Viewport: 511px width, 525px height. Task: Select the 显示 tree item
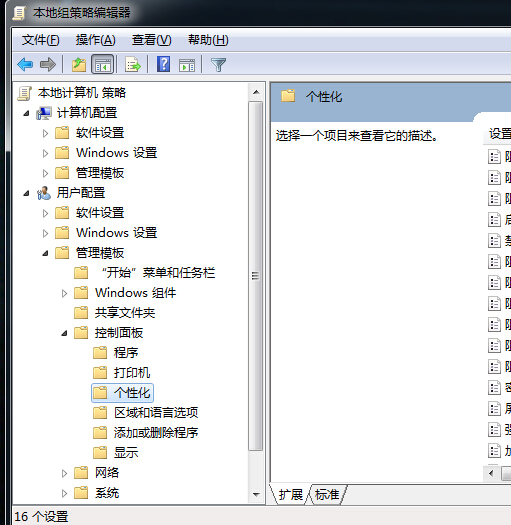pos(126,453)
